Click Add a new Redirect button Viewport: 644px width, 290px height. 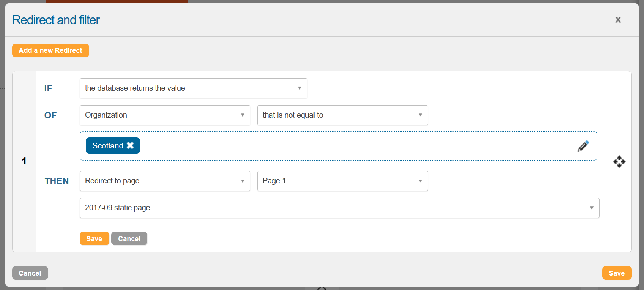[x=50, y=50]
